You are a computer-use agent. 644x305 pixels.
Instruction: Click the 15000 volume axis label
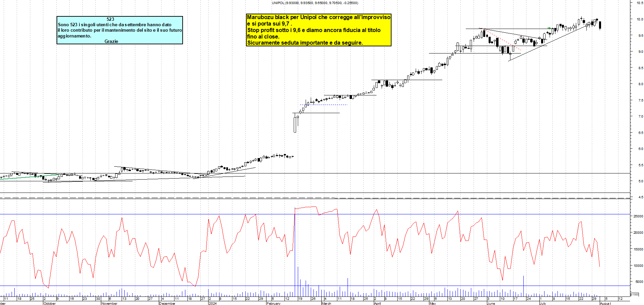click(638, 249)
